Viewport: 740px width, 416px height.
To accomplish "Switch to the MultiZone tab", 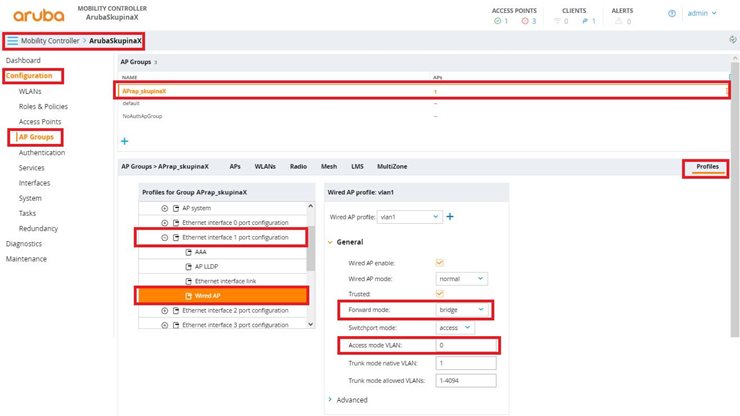I will click(392, 167).
